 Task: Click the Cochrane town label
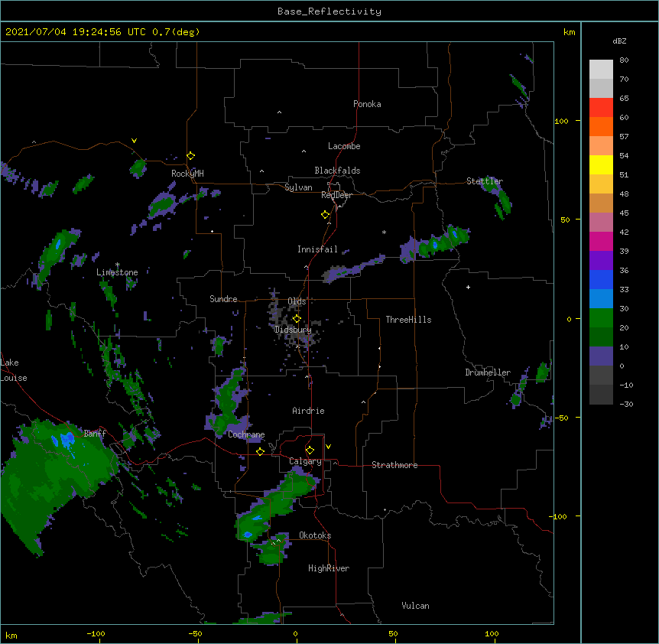246,434
